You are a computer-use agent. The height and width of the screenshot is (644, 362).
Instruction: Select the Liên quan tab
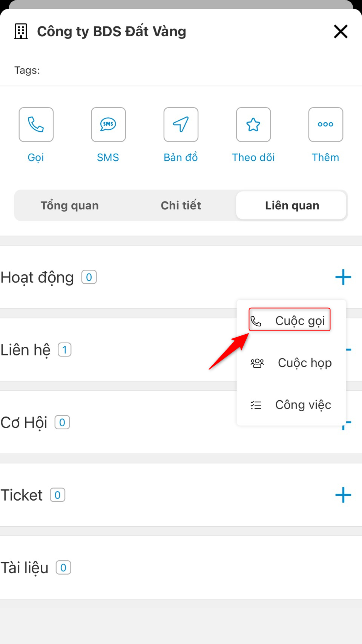pyautogui.click(x=291, y=206)
